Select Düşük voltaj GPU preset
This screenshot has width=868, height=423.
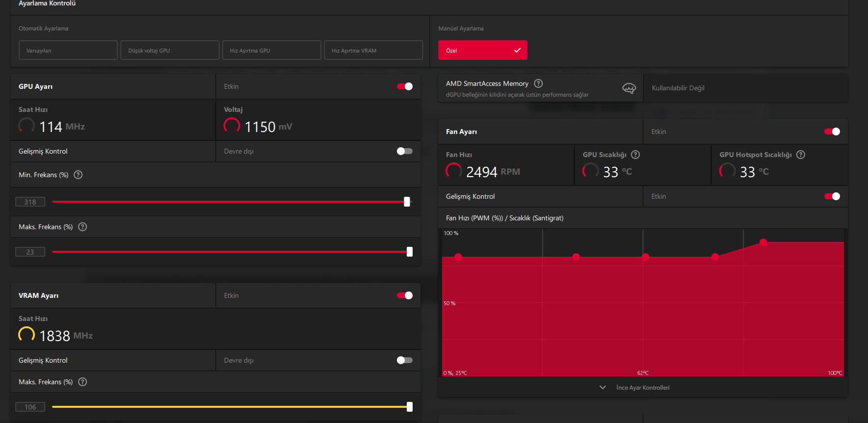pos(170,50)
